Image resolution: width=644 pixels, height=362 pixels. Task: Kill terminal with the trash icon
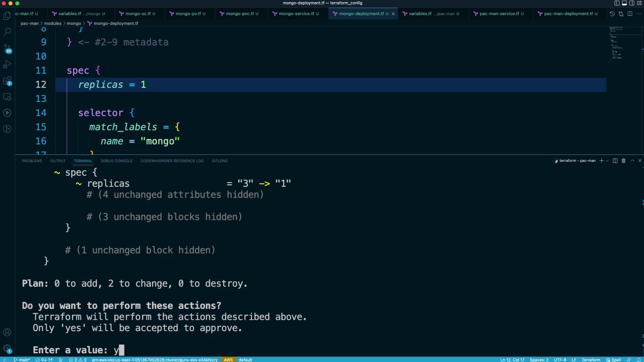click(624, 161)
